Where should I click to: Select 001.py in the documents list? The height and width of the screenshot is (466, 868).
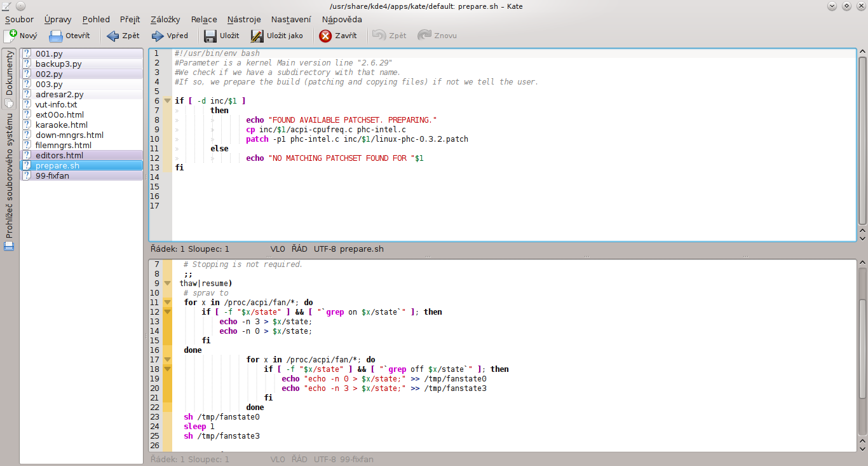pos(82,54)
